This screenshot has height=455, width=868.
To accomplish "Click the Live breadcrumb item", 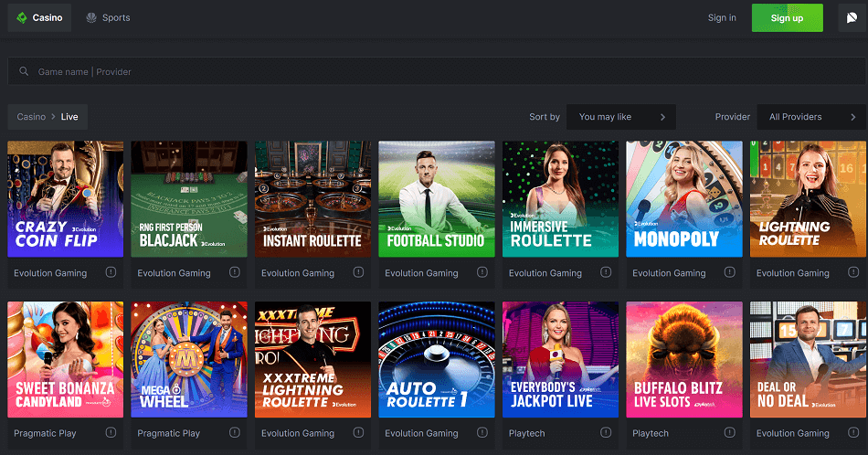I will point(69,117).
